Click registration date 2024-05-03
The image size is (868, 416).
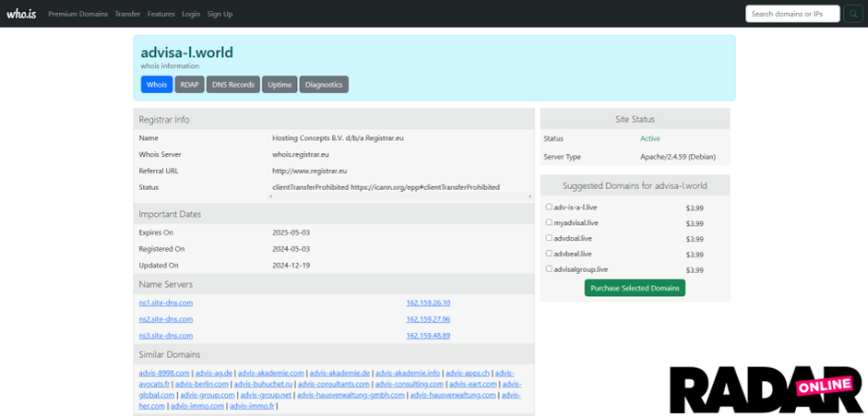click(x=291, y=249)
